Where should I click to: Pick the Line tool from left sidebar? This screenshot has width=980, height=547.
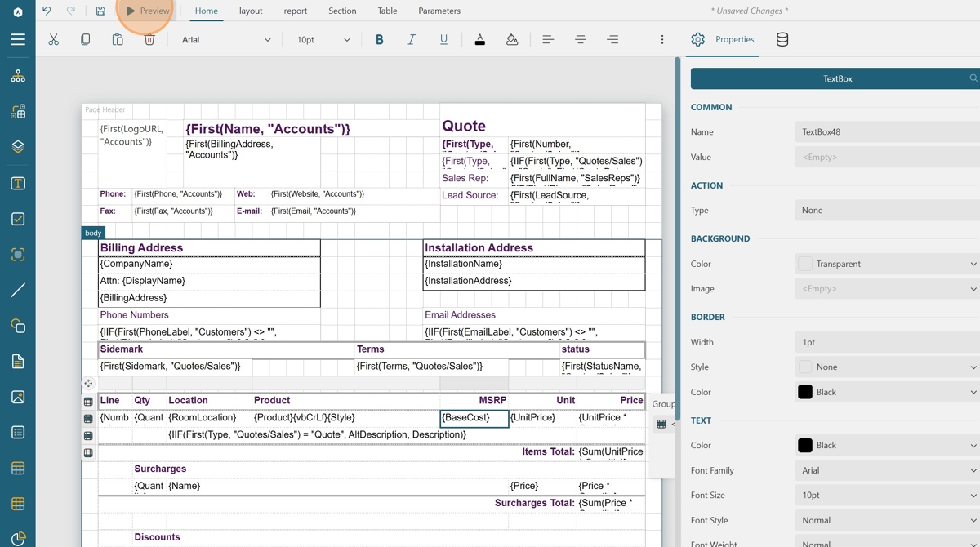[18, 290]
